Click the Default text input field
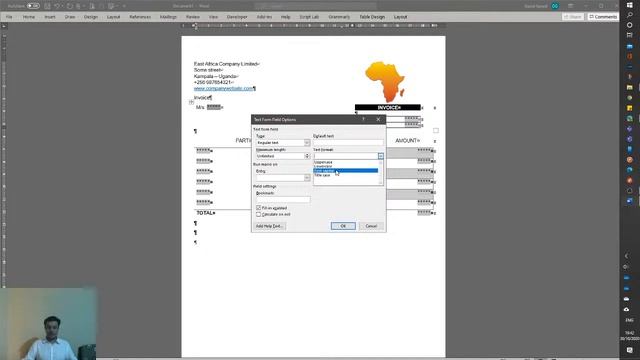The height and width of the screenshot is (360, 640). point(348,143)
